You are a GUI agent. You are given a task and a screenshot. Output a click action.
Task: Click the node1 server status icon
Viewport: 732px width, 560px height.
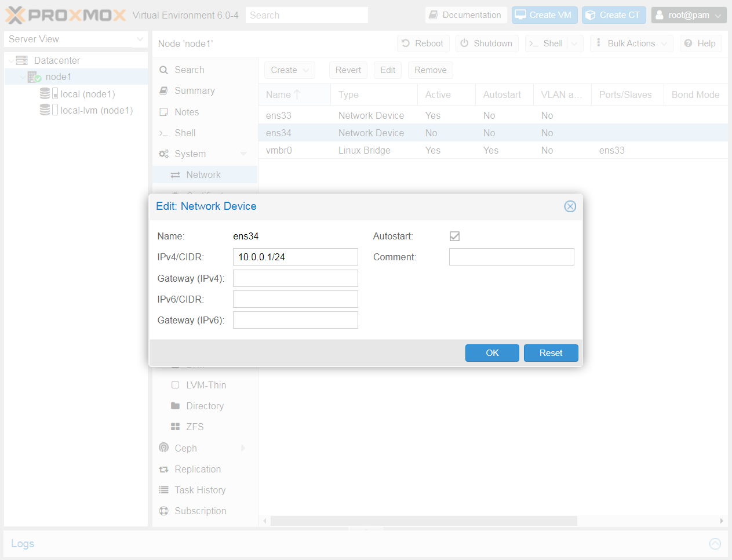34,77
